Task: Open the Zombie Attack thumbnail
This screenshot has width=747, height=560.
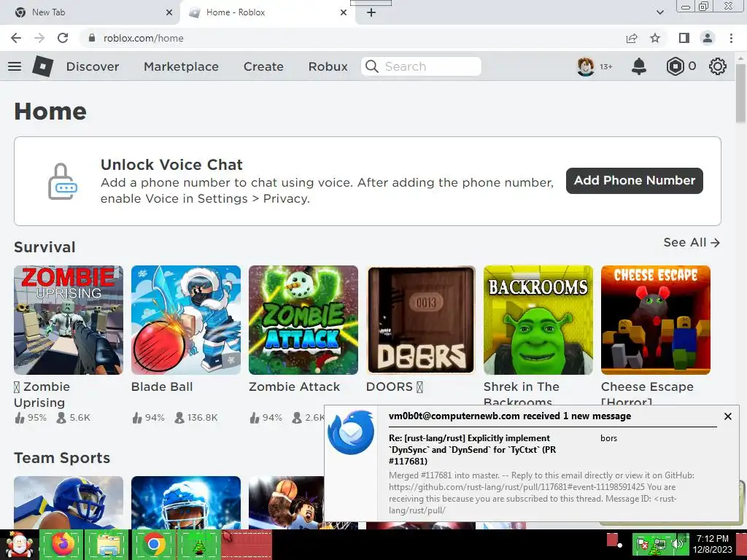Action: 303,320
